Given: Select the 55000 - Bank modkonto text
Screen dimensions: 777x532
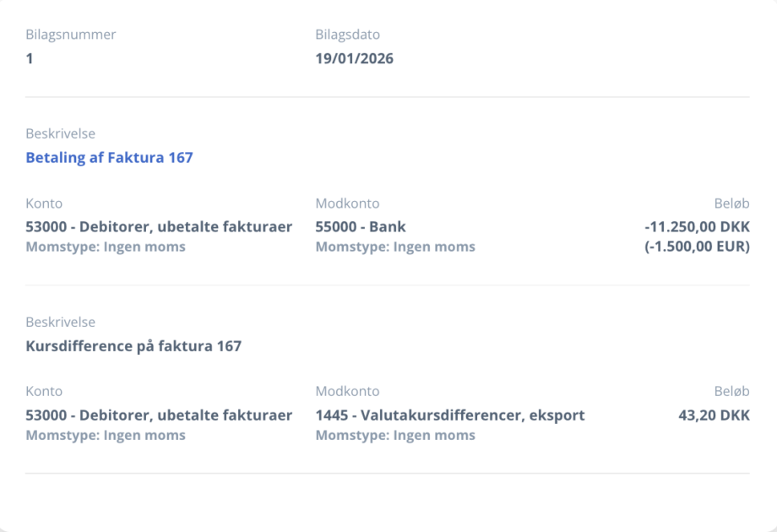Looking at the screenshot, I should [361, 227].
